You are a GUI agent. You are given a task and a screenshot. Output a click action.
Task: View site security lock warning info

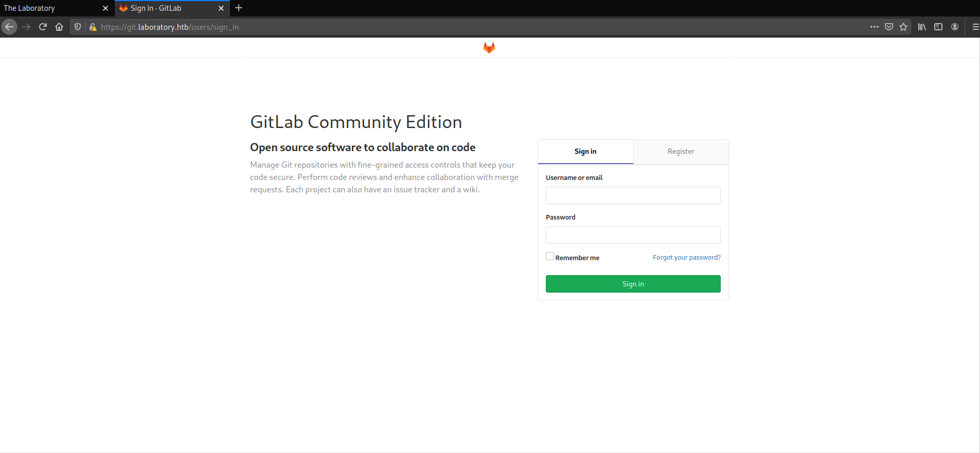coord(93,27)
